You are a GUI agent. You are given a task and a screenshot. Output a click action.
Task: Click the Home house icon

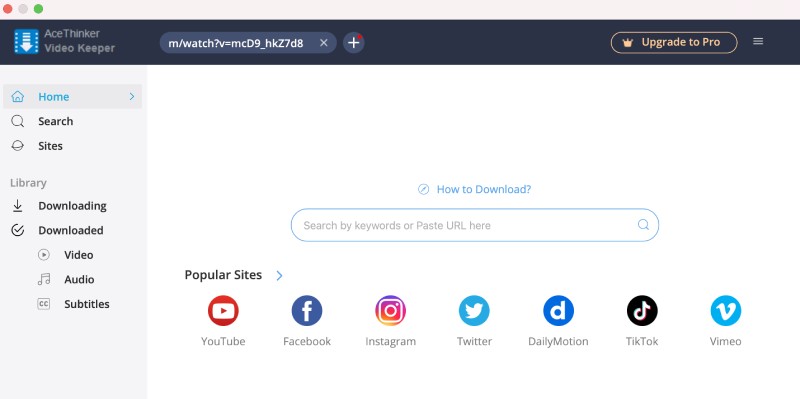click(18, 96)
